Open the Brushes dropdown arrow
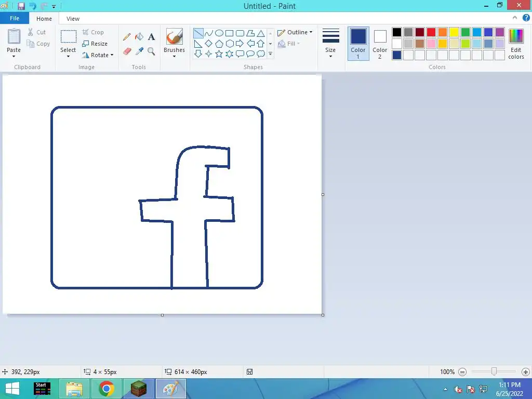This screenshot has height=399, width=532. click(x=174, y=56)
